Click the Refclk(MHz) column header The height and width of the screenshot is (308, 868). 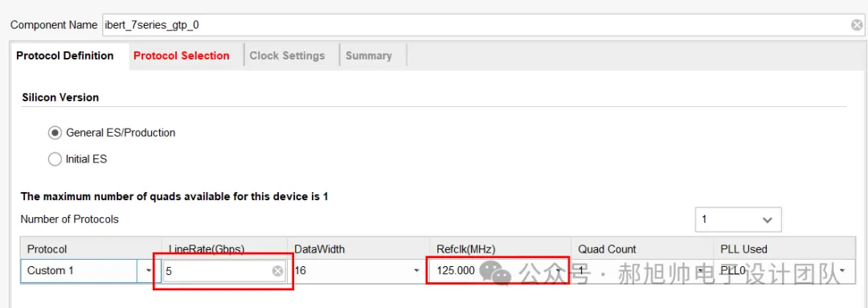click(x=500, y=249)
